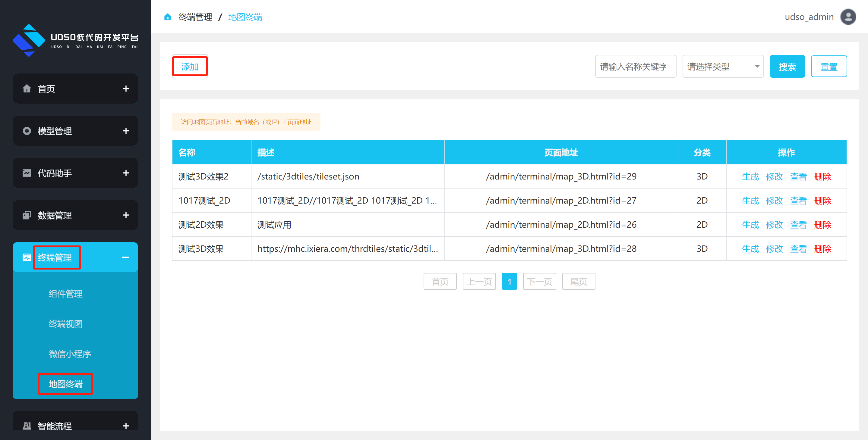Viewport: 868px width, 440px height.
Task: Select the 微信小程序 submenu item
Action: click(69, 354)
